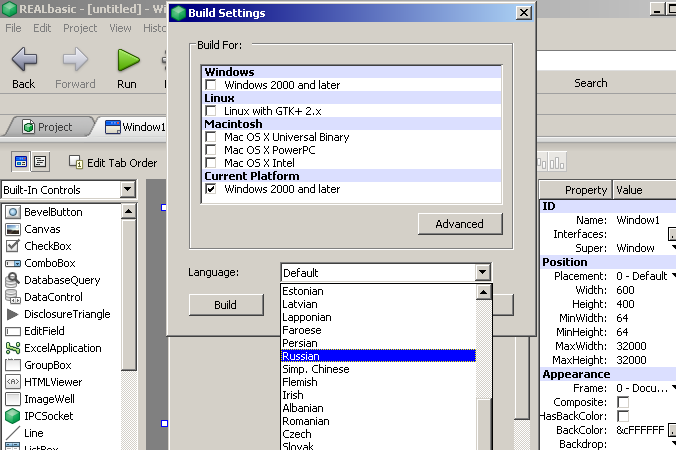Viewport: 676px width, 450px height.
Task: Click the Window1 tab window icon
Action: 113,127
